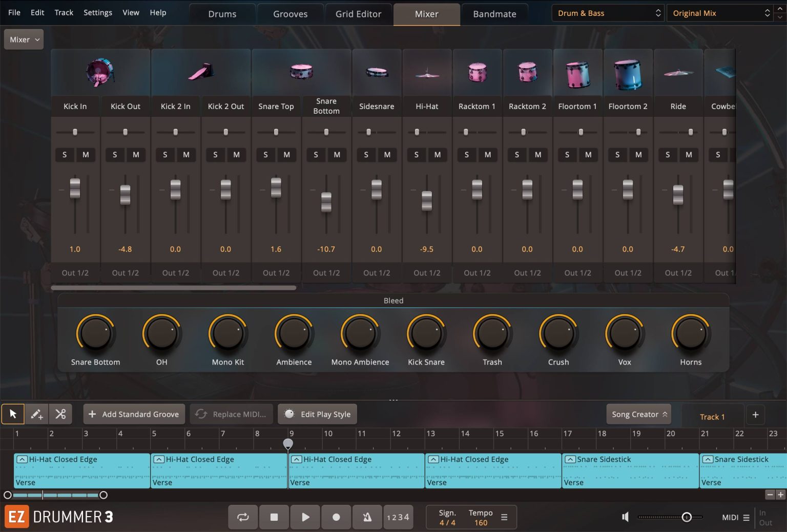Zoom out timeline with minus button
This screenshot has width=787, height=532.
pos(770,495)
